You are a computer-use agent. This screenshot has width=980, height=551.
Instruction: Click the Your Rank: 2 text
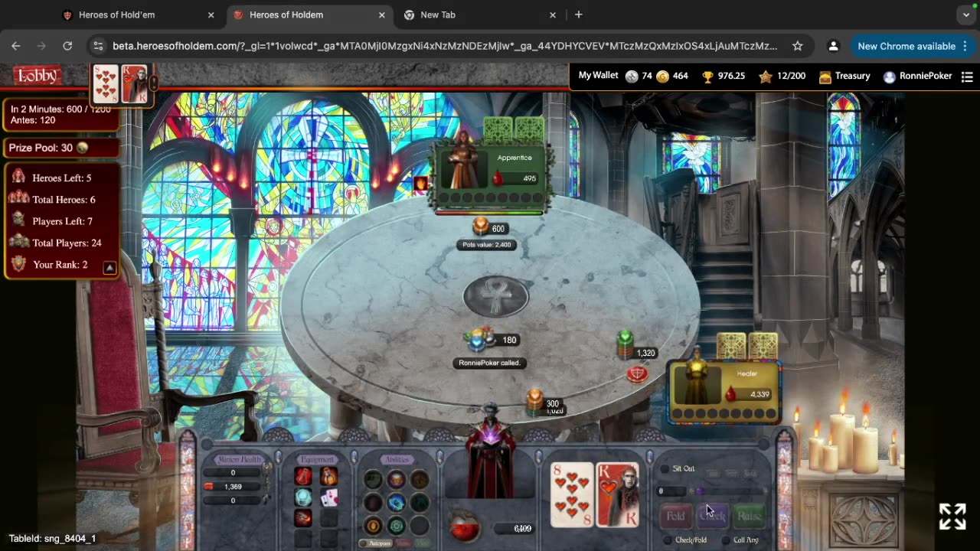[60, 265]
